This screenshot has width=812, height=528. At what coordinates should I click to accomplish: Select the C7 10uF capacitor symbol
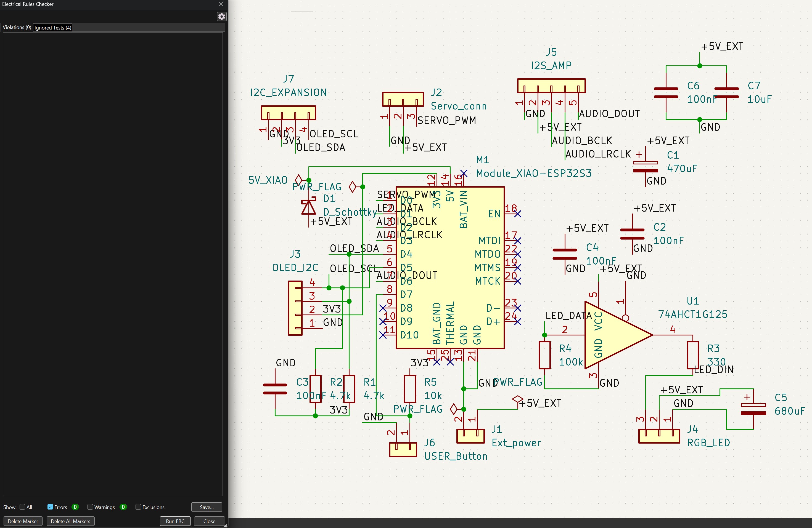tap(726, 93)
